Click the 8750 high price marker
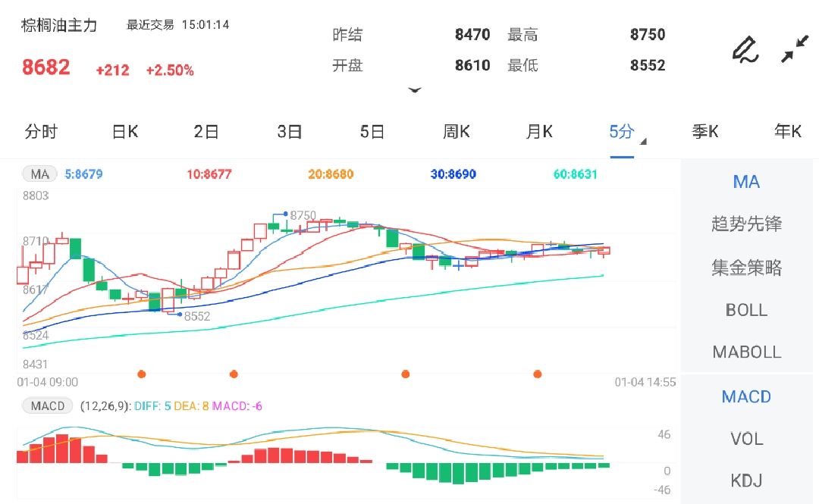Screen dimensions: 819x504 click(x=303, y=215)
